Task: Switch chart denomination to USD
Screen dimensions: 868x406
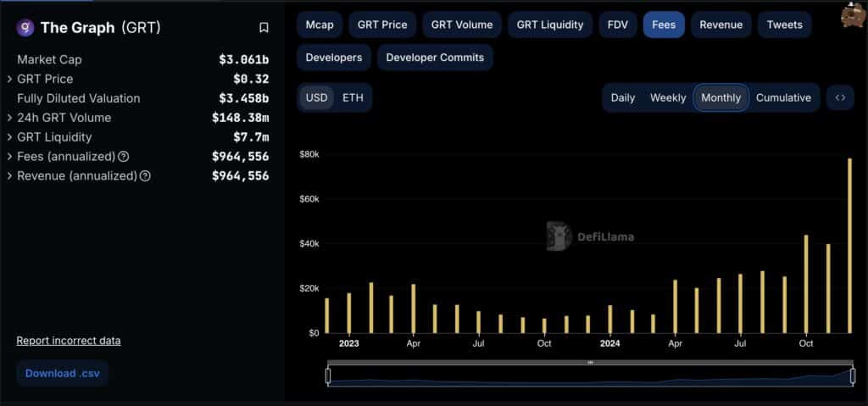Action: [x=317, y=98]
